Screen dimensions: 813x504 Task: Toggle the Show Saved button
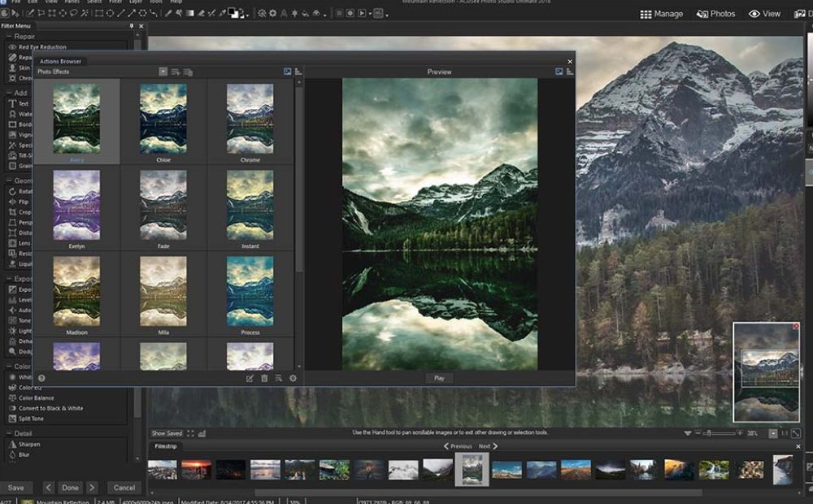[x=167, y=433]
